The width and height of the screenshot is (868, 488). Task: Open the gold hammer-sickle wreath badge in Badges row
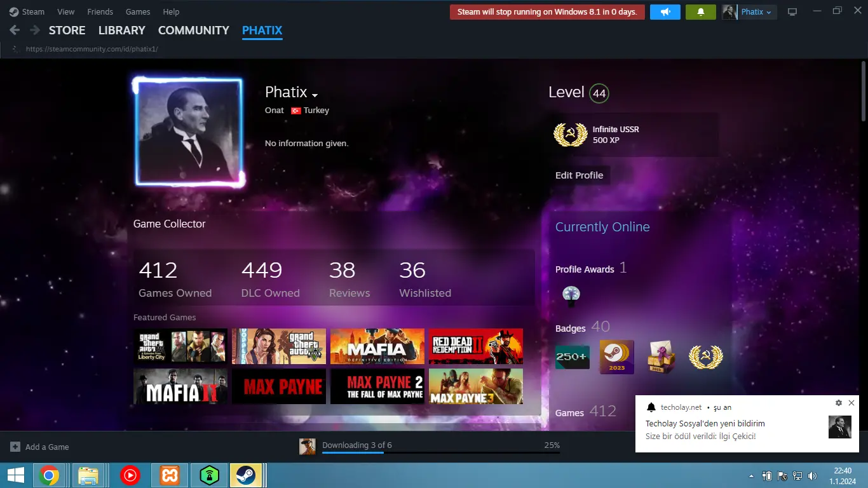click(706, 357)
